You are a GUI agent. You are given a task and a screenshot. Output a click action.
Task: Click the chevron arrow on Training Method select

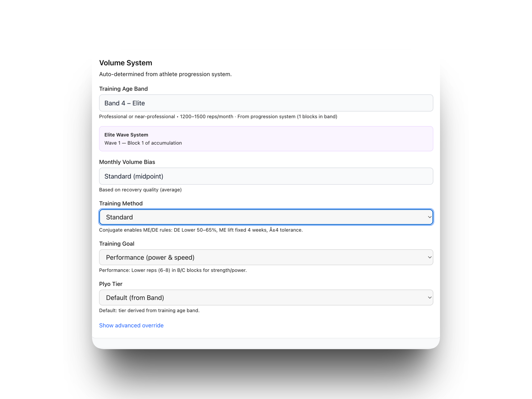pyautogui.click(x=429, y=217)
